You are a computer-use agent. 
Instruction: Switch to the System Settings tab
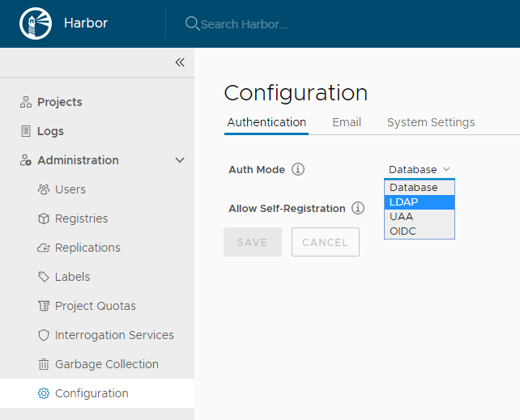point(431,122)
